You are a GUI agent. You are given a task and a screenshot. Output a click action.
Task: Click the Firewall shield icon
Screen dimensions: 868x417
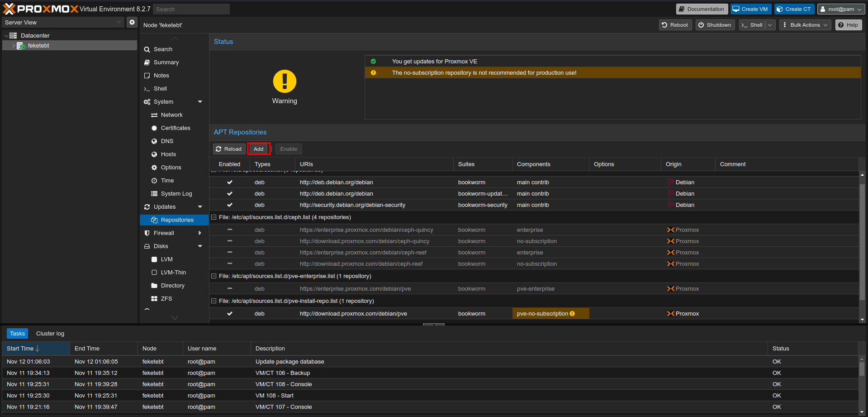[147, 233]
